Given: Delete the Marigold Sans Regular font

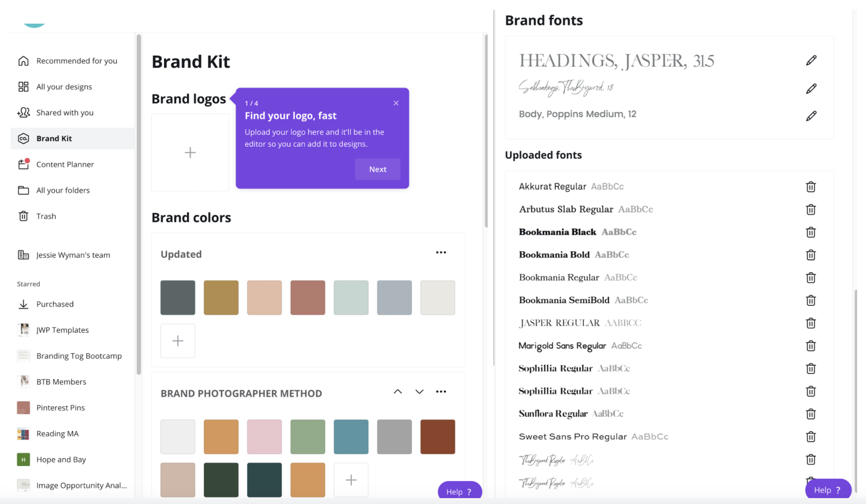Looking at the screenshot, I should [810, 346].
